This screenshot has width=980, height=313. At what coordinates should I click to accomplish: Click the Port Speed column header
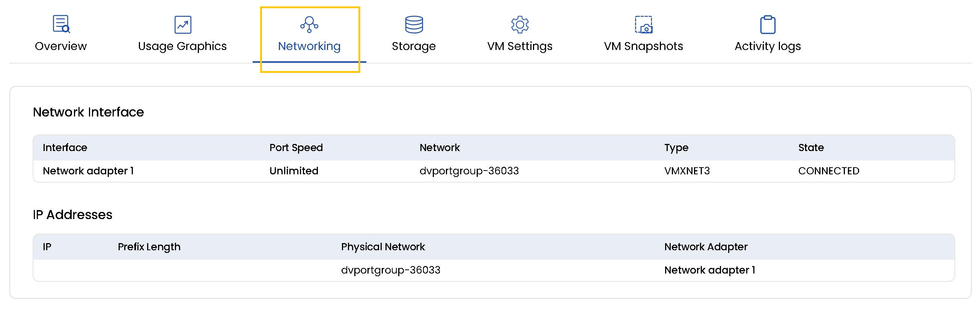click(x=296, y=148)
